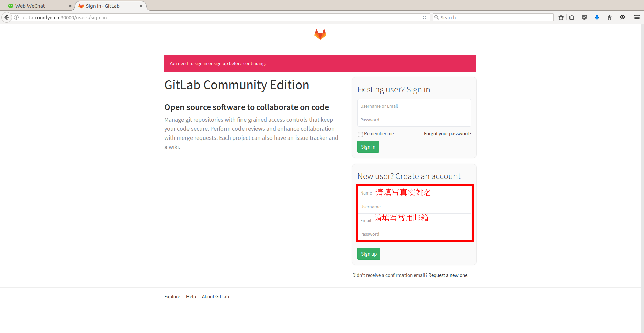644x333 pixels.
Task: Click the GitLab fox logo
Action: tap(320, 34)
